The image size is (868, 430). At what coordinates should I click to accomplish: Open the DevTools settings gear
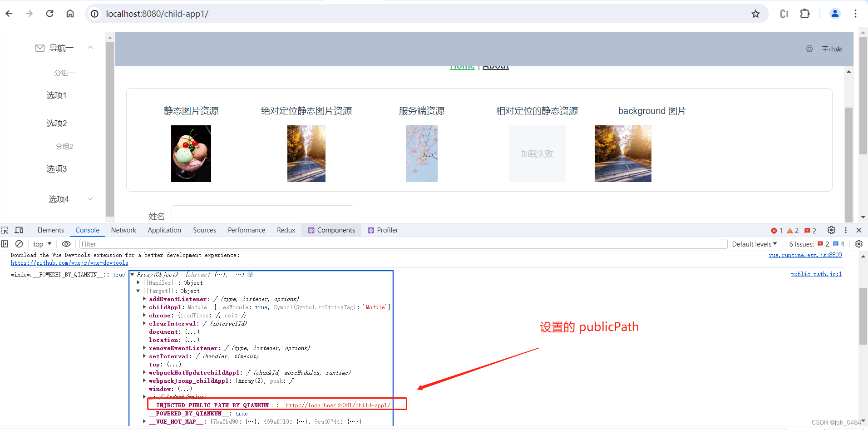832,230
